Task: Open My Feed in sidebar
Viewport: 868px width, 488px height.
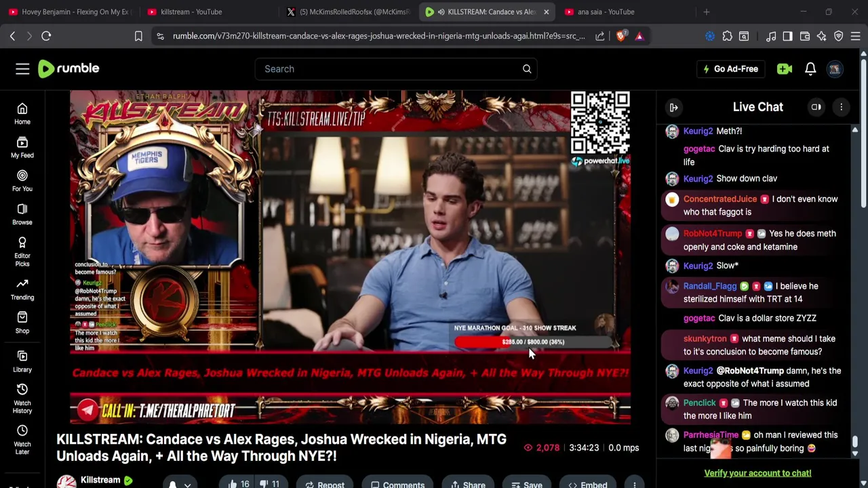Action: pos(22,147)
